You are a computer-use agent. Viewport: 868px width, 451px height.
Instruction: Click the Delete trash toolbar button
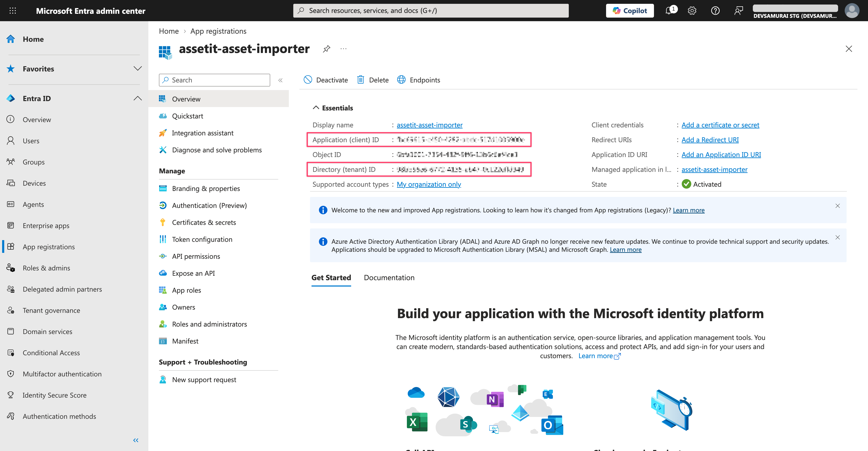pyautogui.click(x=373, y=80)
